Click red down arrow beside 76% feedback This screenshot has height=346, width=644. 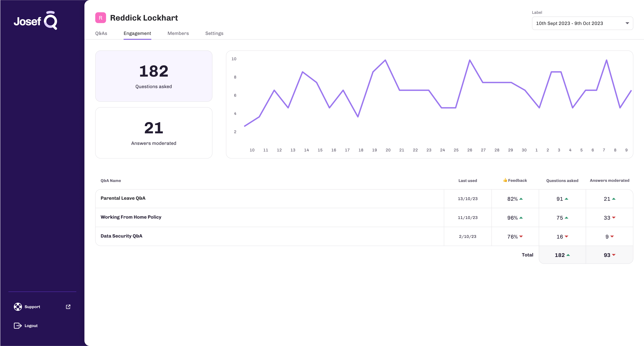pos(521,237)
